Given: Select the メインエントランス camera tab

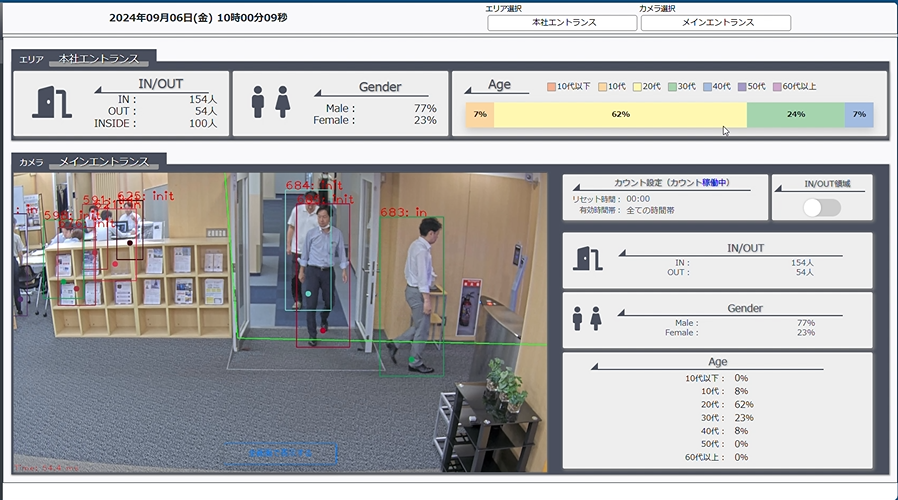Looking at the screenshot, I should pos(104,161).
